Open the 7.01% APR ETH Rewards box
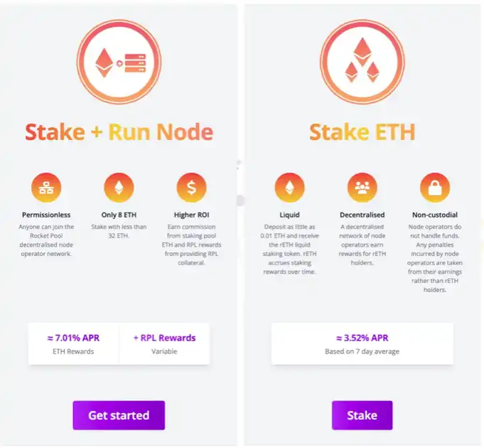The image size is (484, 448). coord(73,344)
